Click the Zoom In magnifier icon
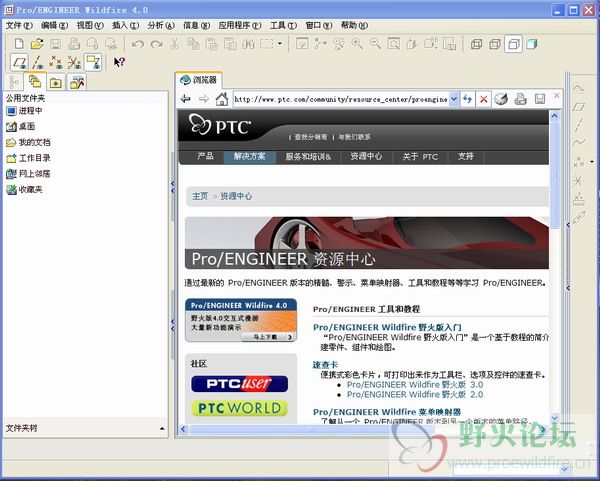Screen dimensions: 600x481 (x=357, y=44)
